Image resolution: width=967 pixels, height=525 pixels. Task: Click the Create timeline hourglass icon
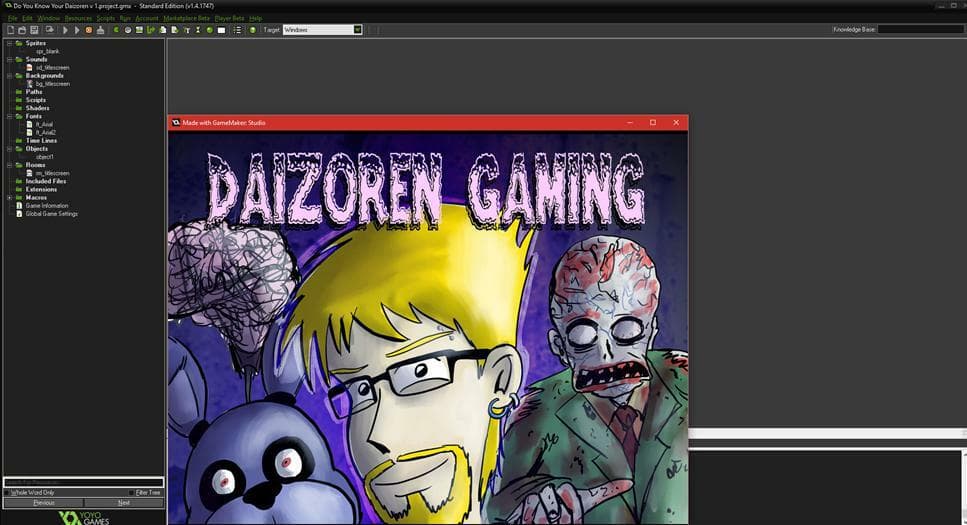click(x=198, y=30)
